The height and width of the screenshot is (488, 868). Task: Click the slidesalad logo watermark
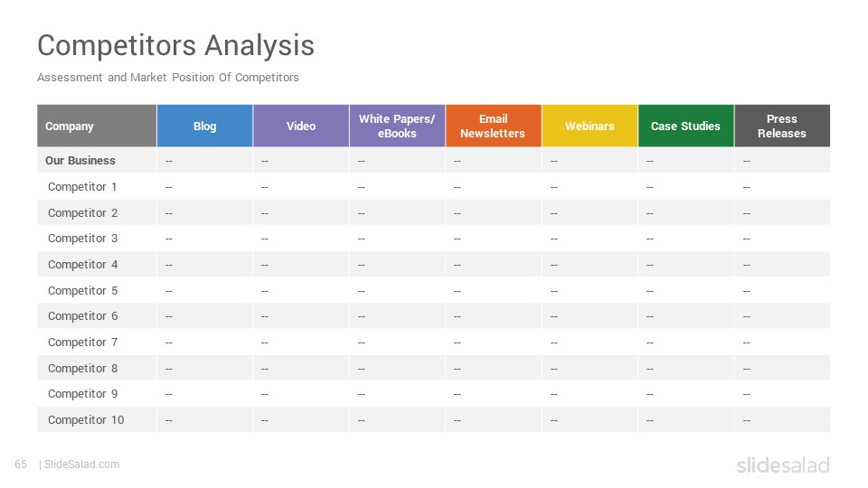coord(783,465)
